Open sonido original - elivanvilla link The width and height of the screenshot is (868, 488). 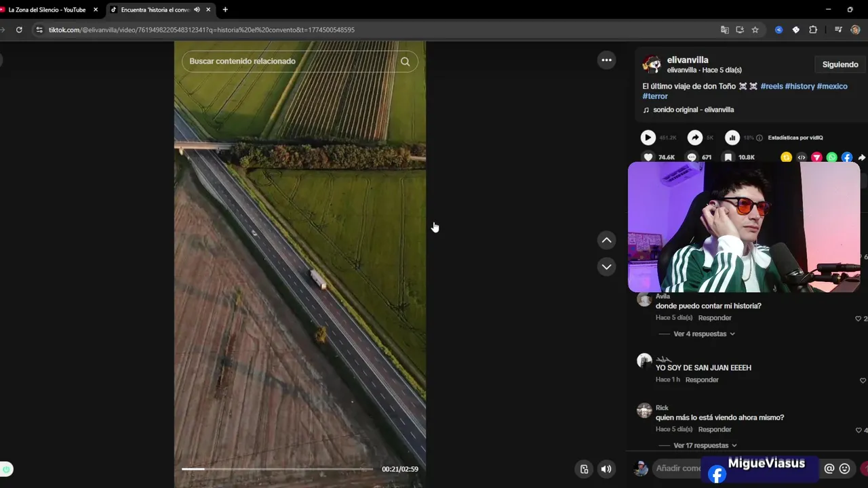[x=694, y=110]
